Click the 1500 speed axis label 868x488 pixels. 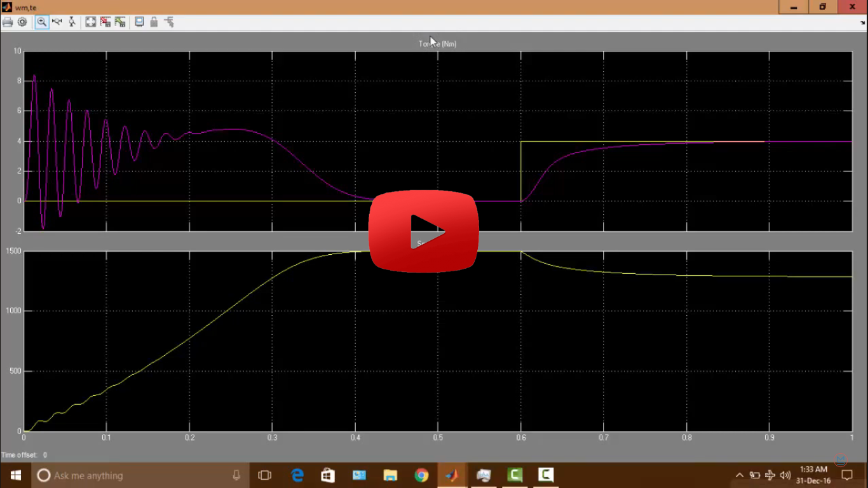pos(14,251)
